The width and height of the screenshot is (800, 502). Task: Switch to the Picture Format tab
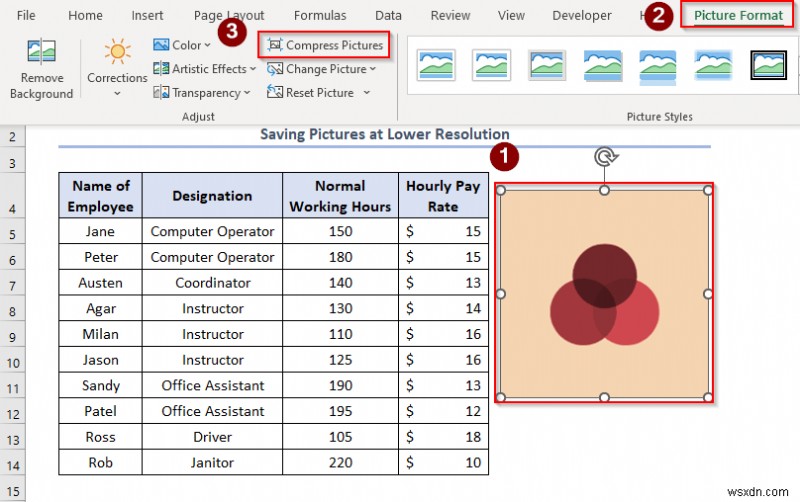tap(738, 15)
